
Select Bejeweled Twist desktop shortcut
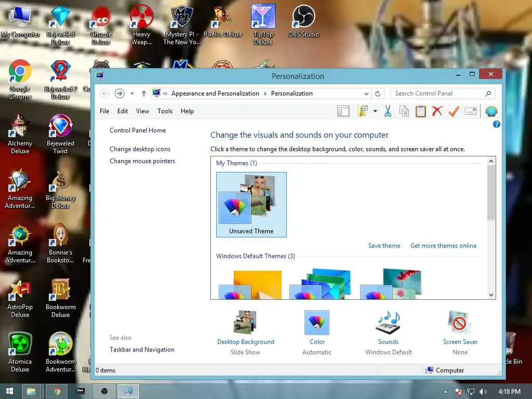(60, 135)
